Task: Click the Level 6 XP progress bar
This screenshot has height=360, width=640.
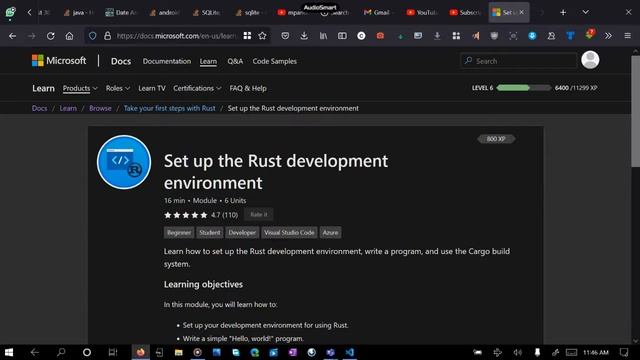Action: point(524,88)
